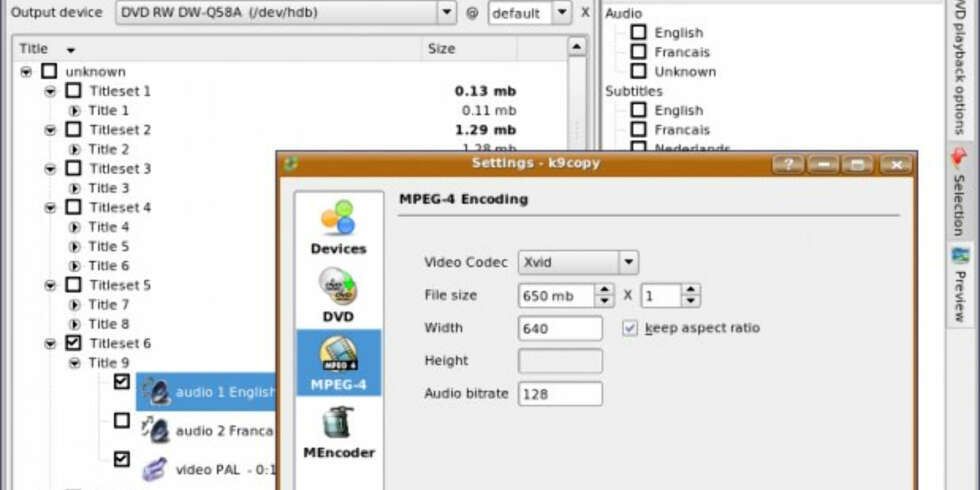
Task: Sort by the Size column header
Action: (468, 49)
